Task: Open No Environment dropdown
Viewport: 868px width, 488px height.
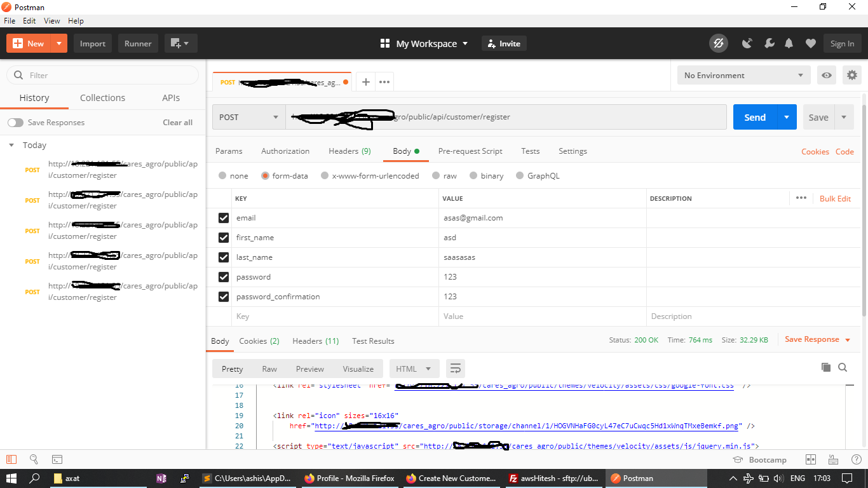Action: point(744,75)
